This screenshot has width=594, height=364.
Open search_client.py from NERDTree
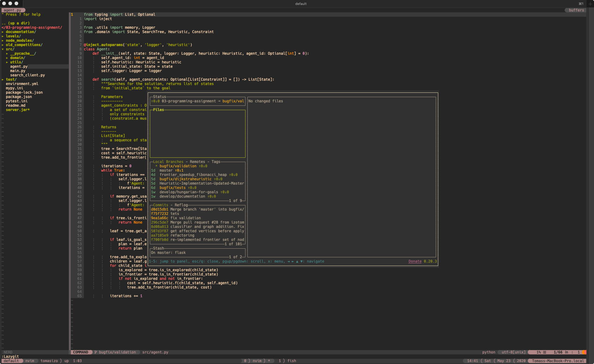27,75
